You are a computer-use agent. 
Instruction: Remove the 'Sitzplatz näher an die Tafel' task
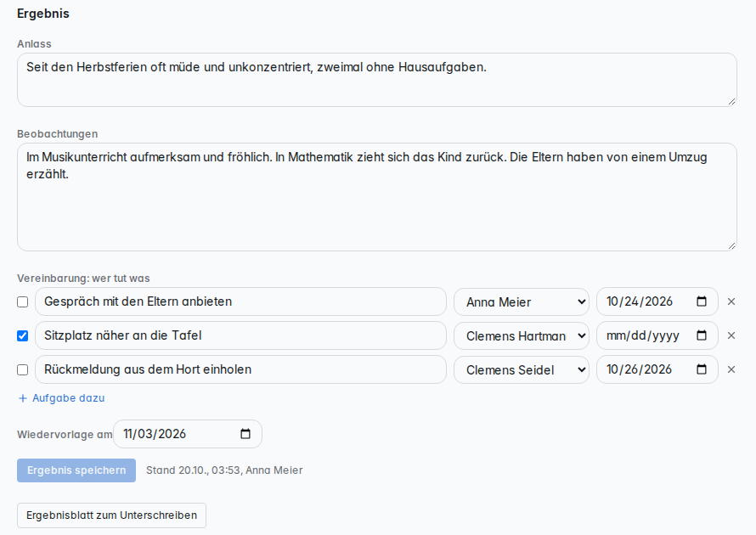pyautogui.click(x=731, y=335)
